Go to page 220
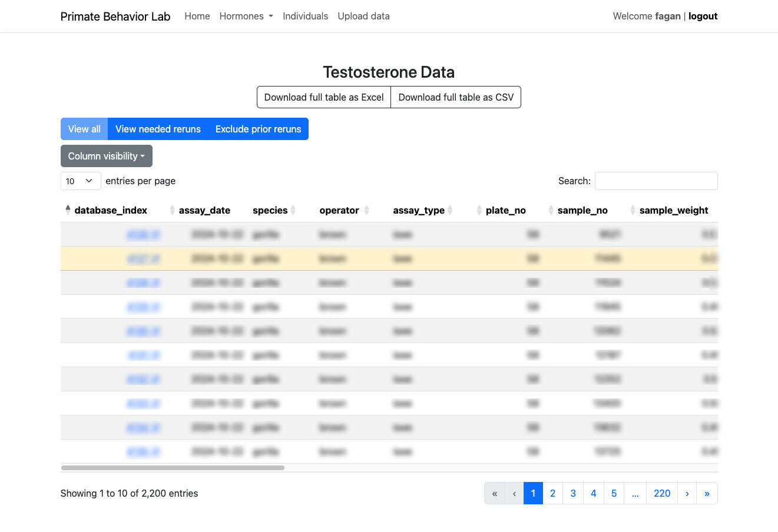The width and height of the screenshot is (778, 532). (662, 493)
